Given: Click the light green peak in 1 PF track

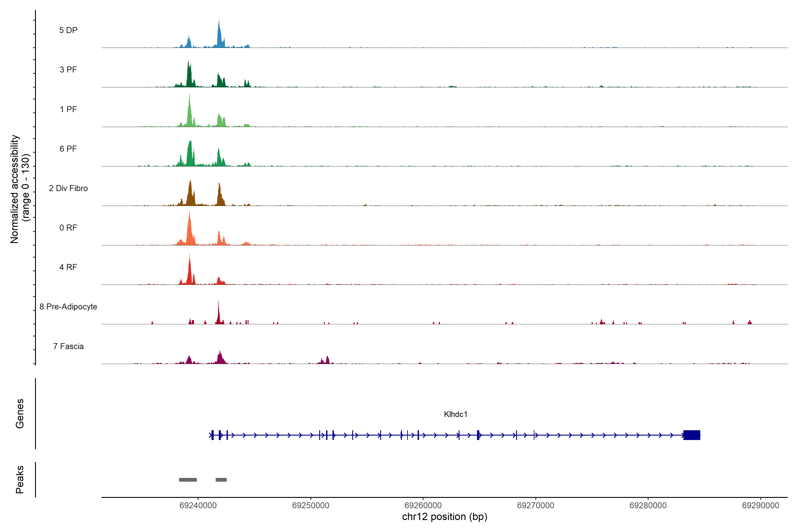Looking at the screenshot, I should [x=190, y=114].
